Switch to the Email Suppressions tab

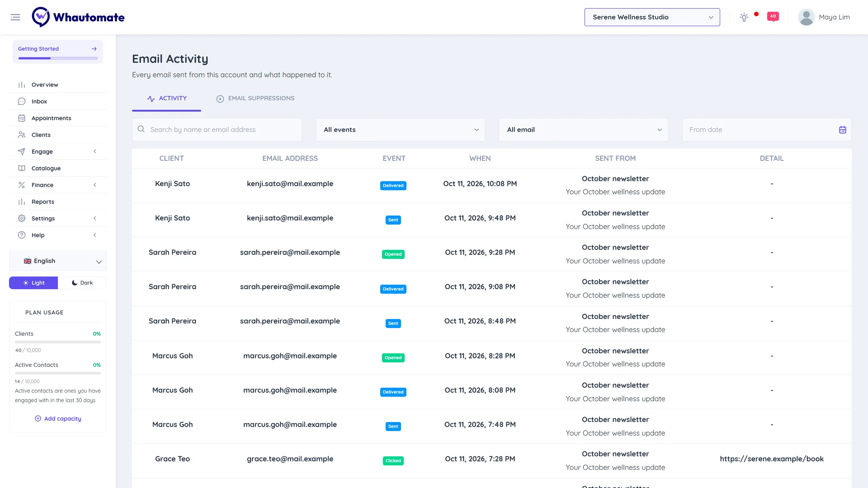point(255,99)
